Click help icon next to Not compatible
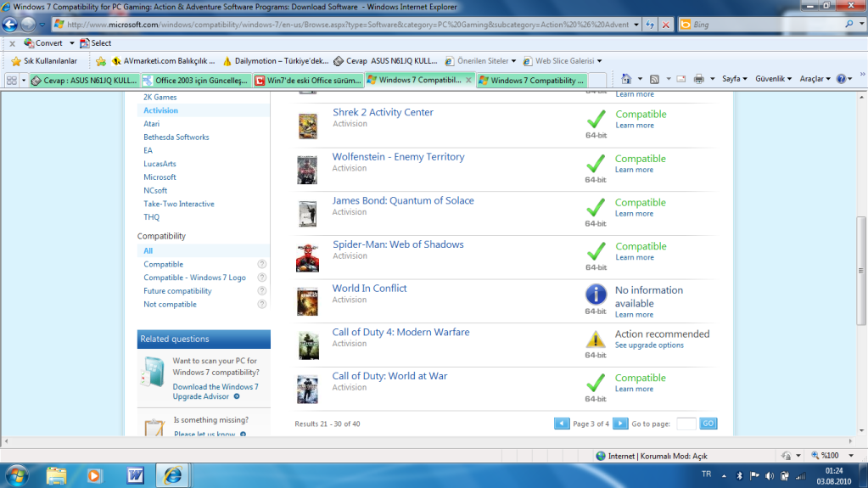868x488 pixels. point(262,304)
